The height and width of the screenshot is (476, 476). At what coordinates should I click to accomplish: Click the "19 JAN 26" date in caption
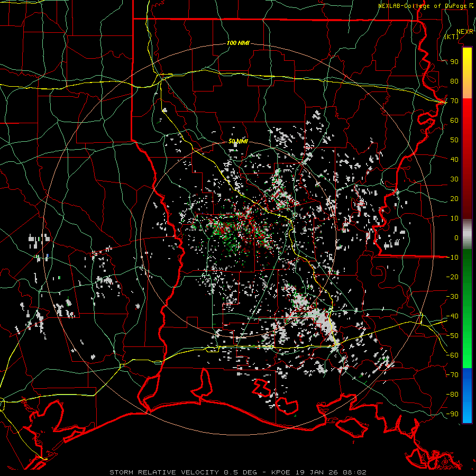click(316, 472)
